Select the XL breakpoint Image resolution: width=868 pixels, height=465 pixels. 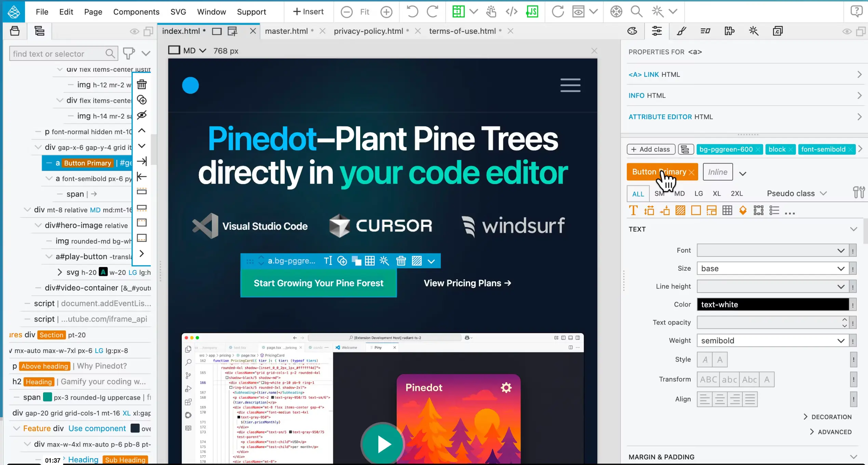(717, 194)
